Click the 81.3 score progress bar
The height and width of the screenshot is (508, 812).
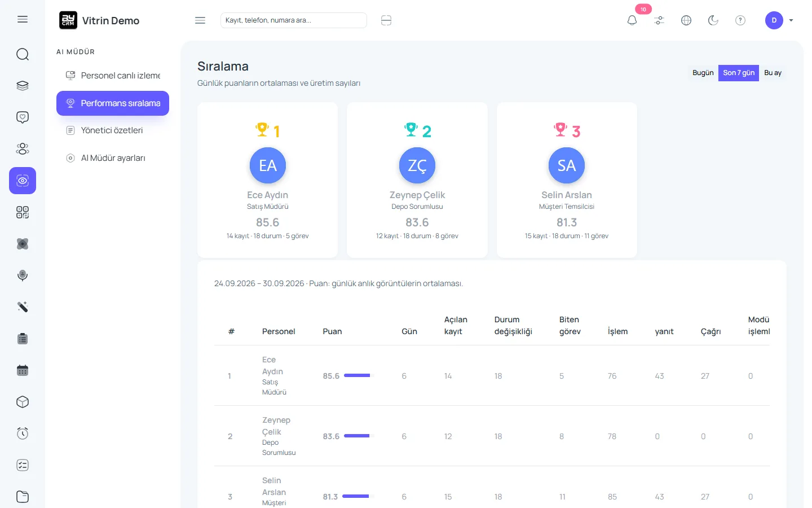click(x=358, y=496)
